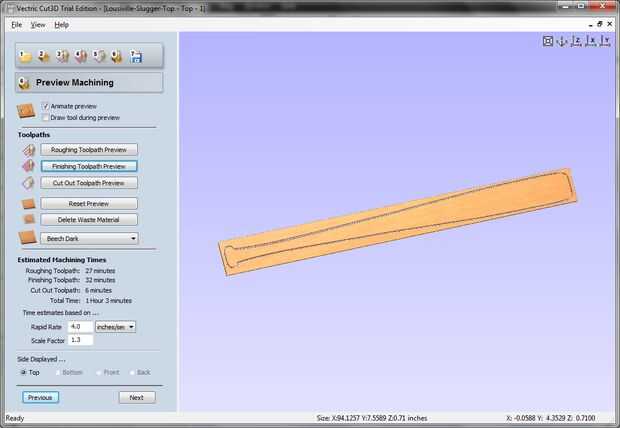620x428 pixels.
Task: Open the Beech Dark material dropdown
Action: click(x=89, y=239)
